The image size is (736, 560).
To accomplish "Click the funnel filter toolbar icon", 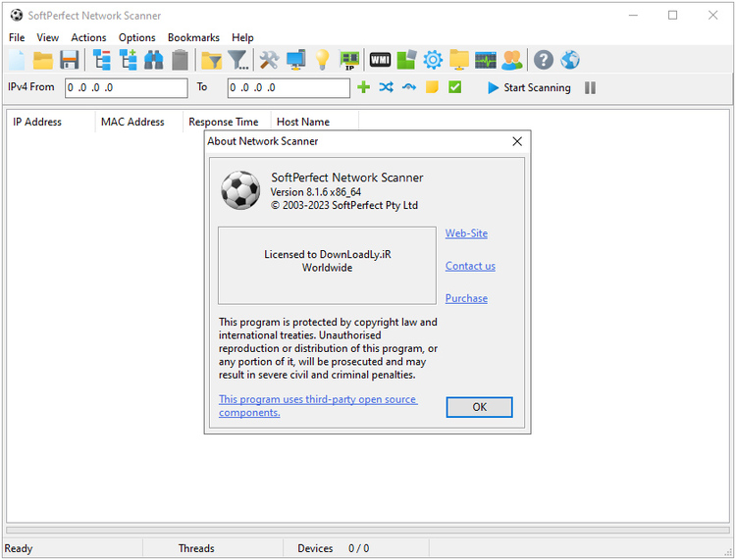I will click(238, 61).
